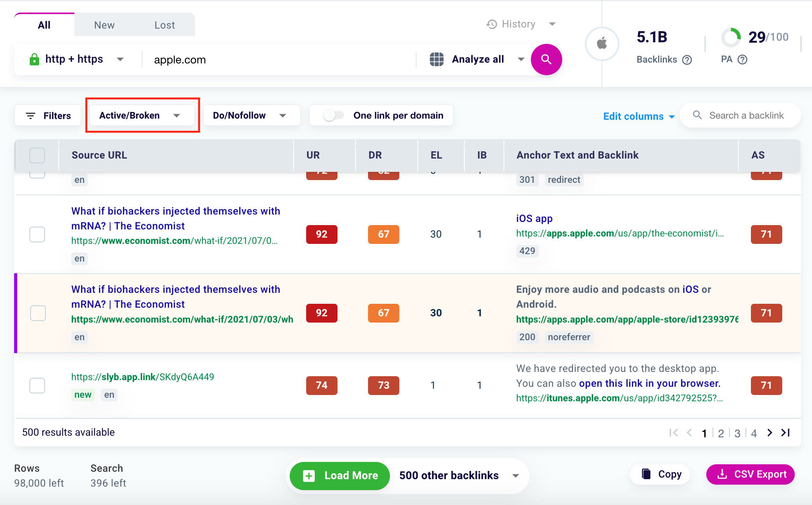The height and width of the screenshot is (505, 812).
Task: Go to the last results page
Action: pyautogui.click(x=785, y=433)
